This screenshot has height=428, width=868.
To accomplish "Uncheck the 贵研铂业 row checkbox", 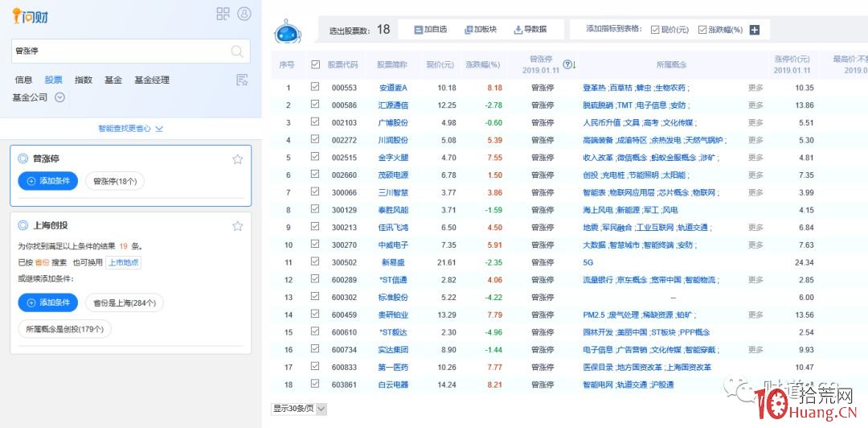I will tap(316, 314).
